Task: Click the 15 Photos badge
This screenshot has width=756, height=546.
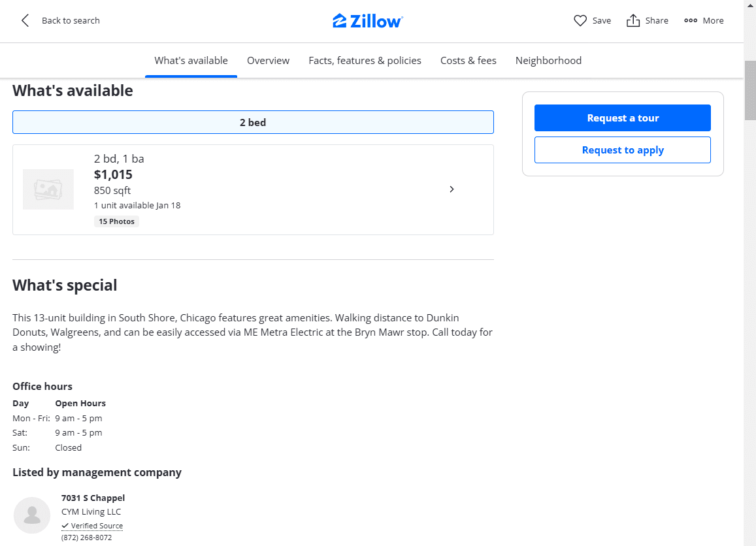Action: [116, 221]
